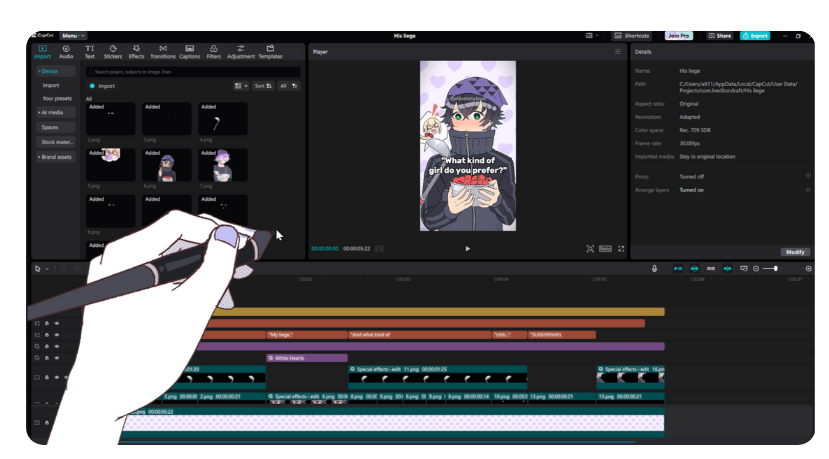Switch to the Captions tab
829x459 pixels.
click(190, 52)
